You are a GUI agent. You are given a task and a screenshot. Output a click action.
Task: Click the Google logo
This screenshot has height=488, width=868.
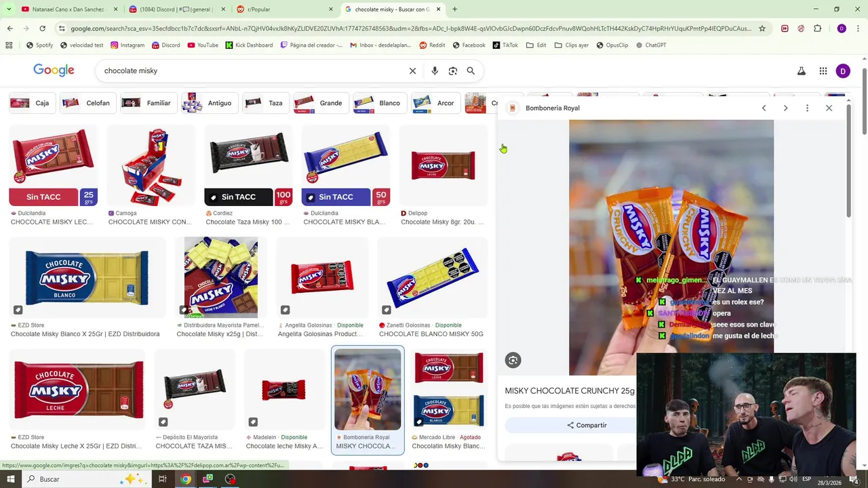tap(54, 70)
